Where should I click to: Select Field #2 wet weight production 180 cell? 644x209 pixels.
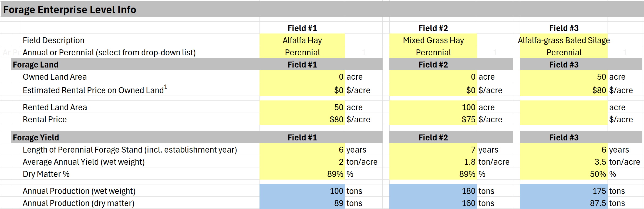[433, 191]
